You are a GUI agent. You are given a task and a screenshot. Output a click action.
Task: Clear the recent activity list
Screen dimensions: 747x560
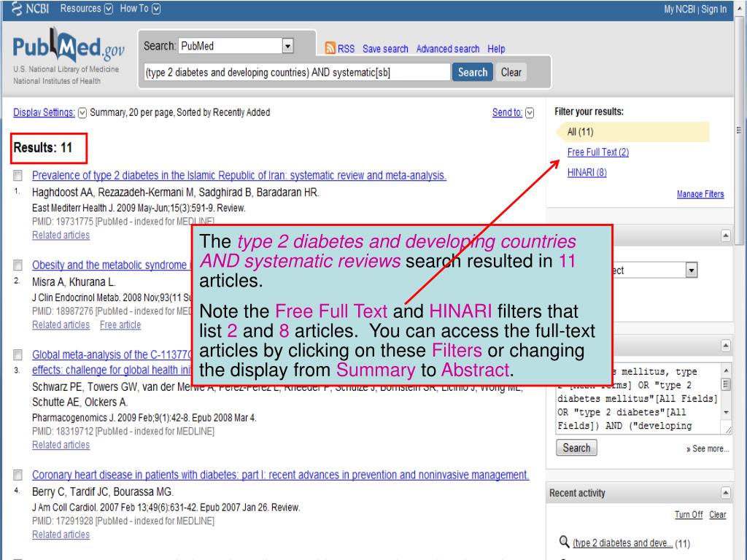click(718, 515)
